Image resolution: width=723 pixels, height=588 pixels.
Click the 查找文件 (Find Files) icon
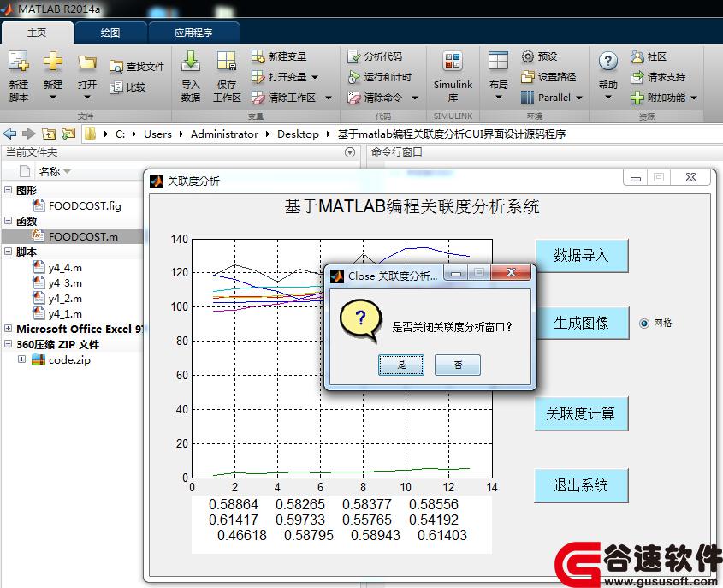(116, 67)
